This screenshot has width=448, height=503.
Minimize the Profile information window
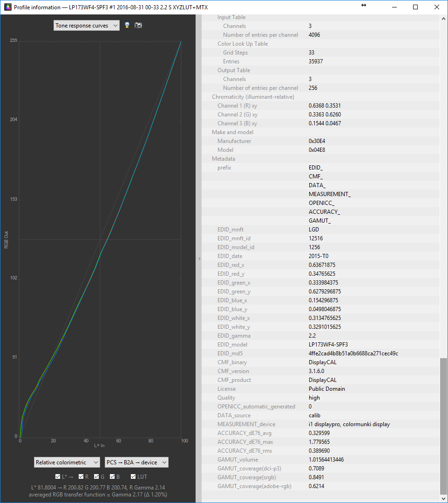point(394,7)
